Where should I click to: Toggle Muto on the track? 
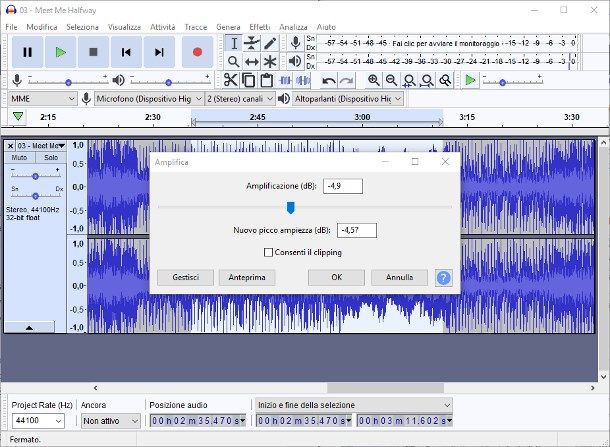click(19, 158)
